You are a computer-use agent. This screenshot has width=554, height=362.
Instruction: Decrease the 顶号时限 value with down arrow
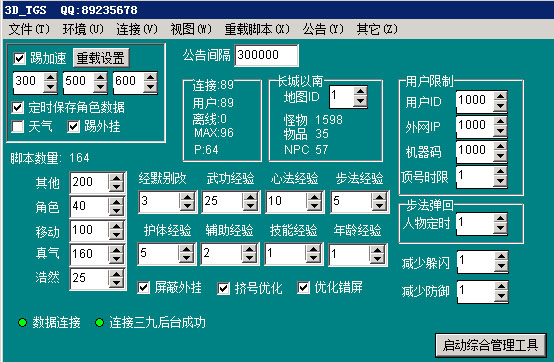point(500,182)
